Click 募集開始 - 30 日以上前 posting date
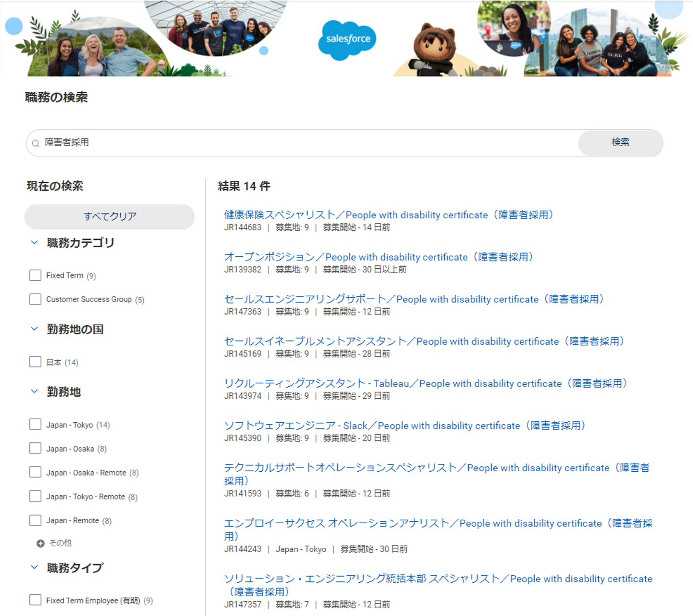 point(365,270)
